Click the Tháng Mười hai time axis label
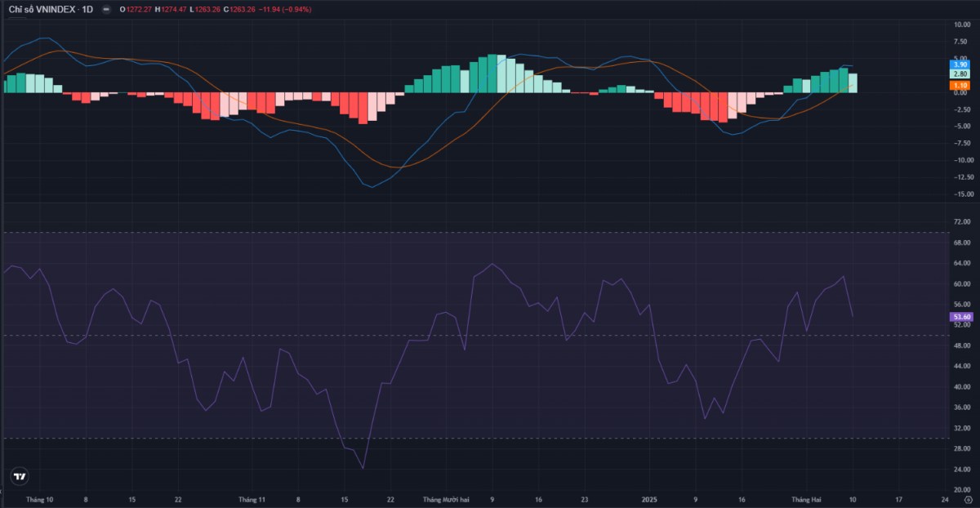The image size is (980, 508). (446, 498)
